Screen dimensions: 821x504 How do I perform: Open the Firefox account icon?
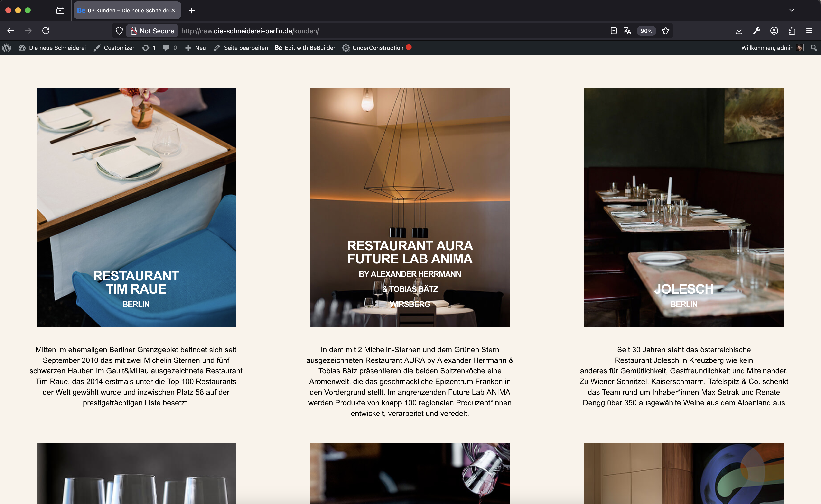point(774,31)
